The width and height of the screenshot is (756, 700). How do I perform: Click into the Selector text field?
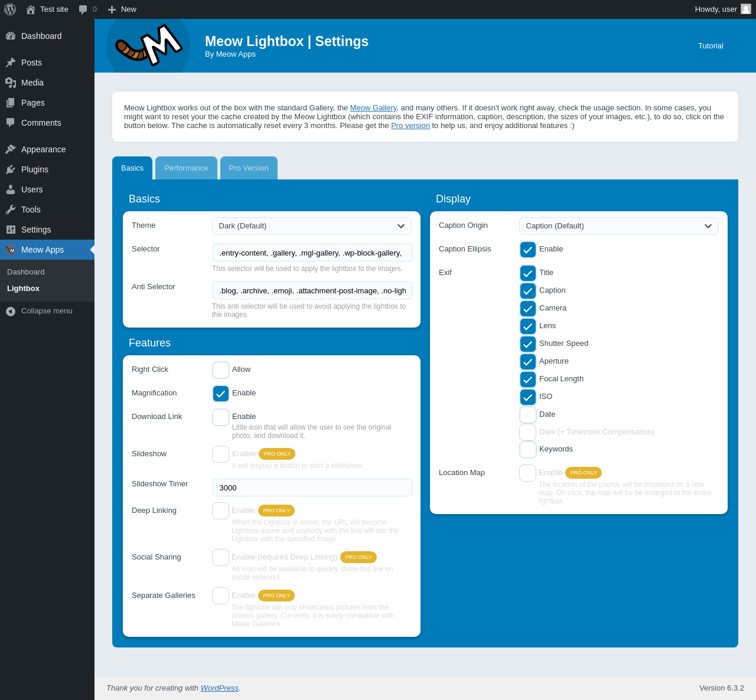point(312,253)
